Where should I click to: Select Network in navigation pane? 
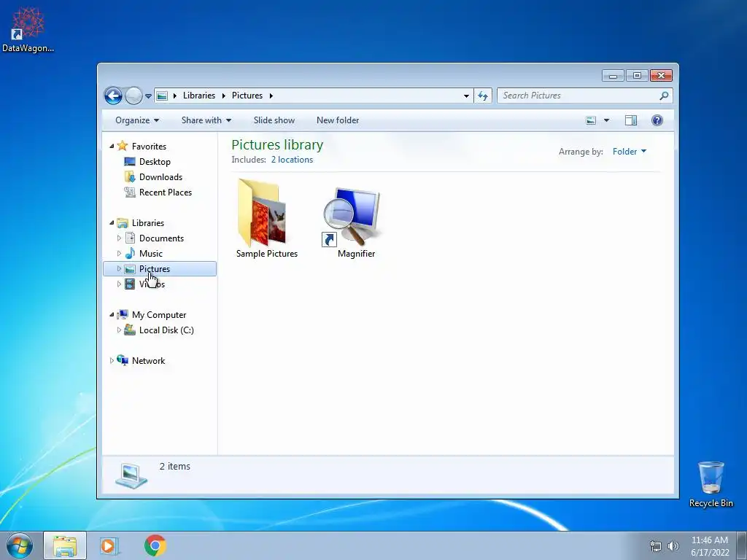point(148,361)
